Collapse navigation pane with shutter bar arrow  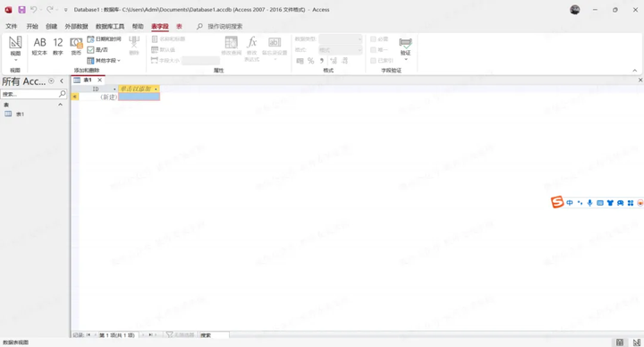tap(62, 80)
